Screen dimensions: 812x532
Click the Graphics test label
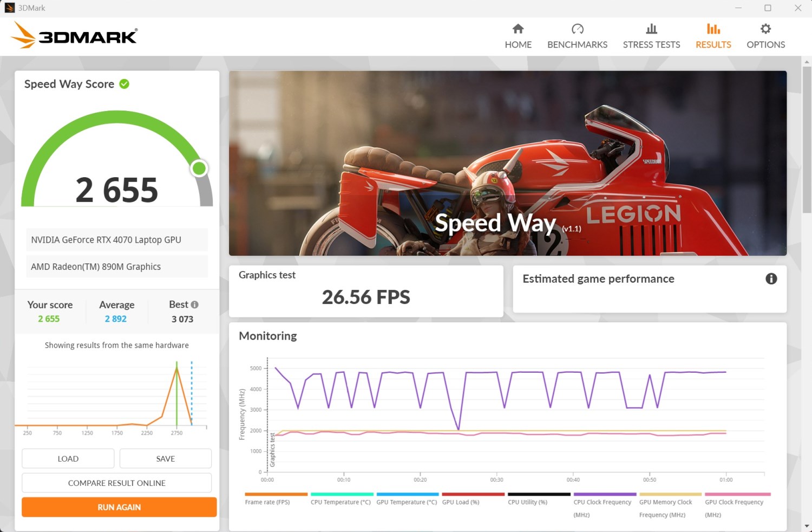[267, 275]
